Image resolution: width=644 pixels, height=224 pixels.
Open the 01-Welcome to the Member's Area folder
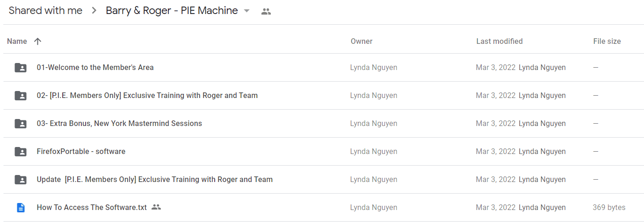tap(95, 67)
